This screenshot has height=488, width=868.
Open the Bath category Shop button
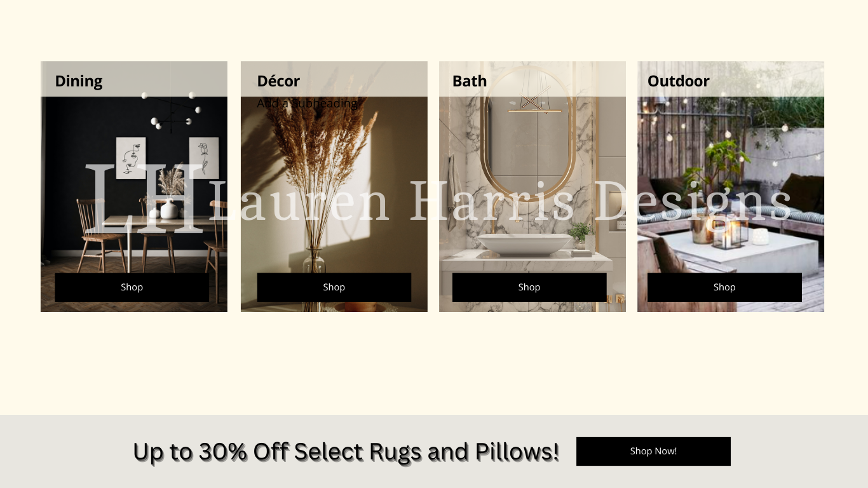pyautogui.click(x=529, y=287)
